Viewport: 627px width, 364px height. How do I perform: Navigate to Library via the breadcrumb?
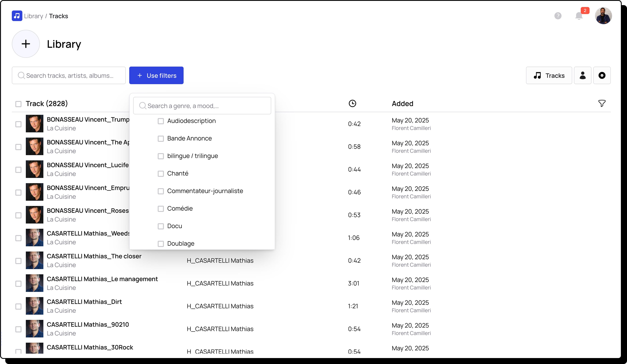tap(33, 16)
